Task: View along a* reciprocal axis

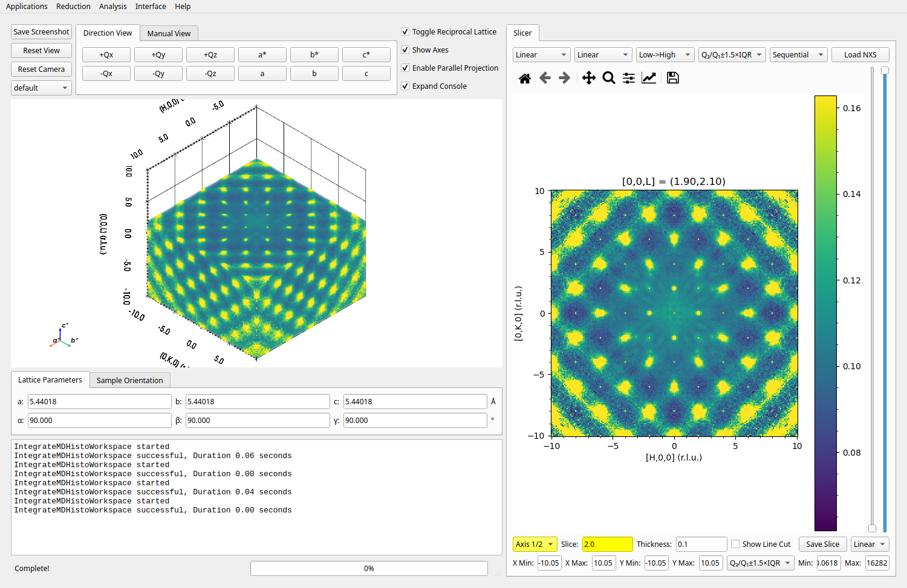Action: click(x=262, y=54)
